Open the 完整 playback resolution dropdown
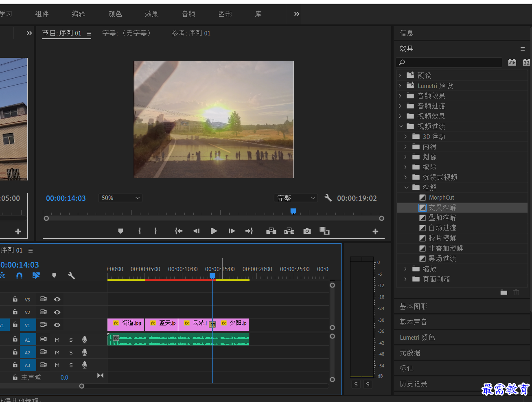The width and height of the screenshot is (532, 402). [x=296, y=198]
